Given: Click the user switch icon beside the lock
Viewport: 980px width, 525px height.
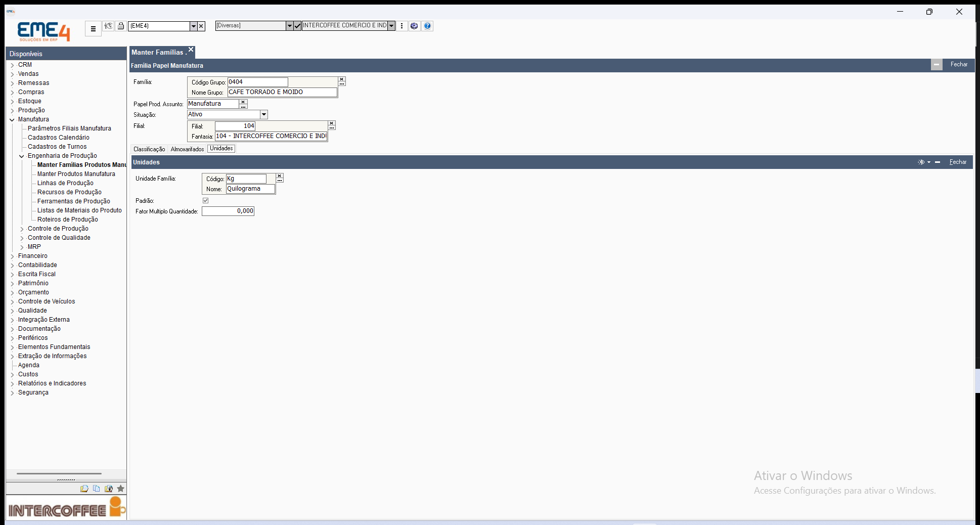Looking at the screenshot, I should click(x=108, y=26).
